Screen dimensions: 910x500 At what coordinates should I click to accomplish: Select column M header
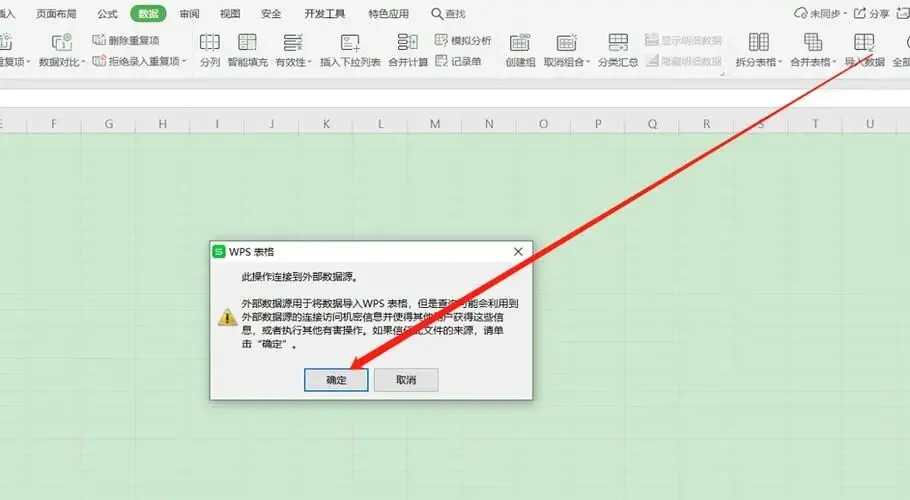point(435,124)
